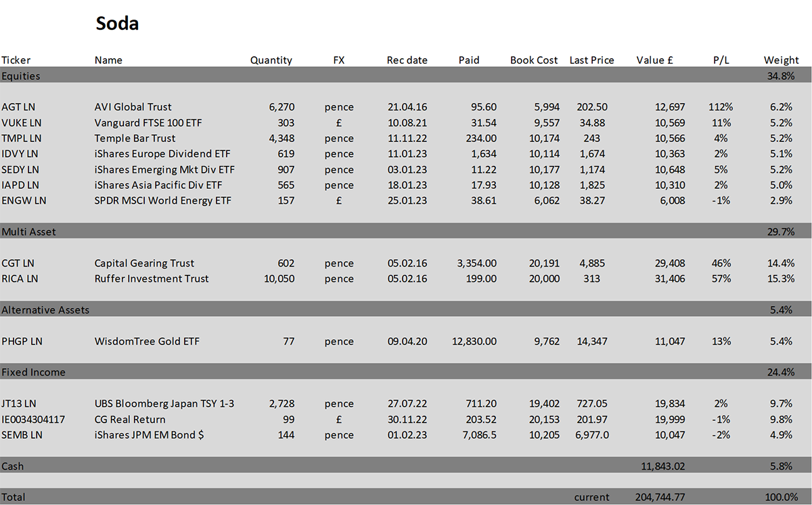This screenshot has height=505, width=812.
Task: Select iShares Emerging Mkt Div ETF name
Action: click(165, 169)
